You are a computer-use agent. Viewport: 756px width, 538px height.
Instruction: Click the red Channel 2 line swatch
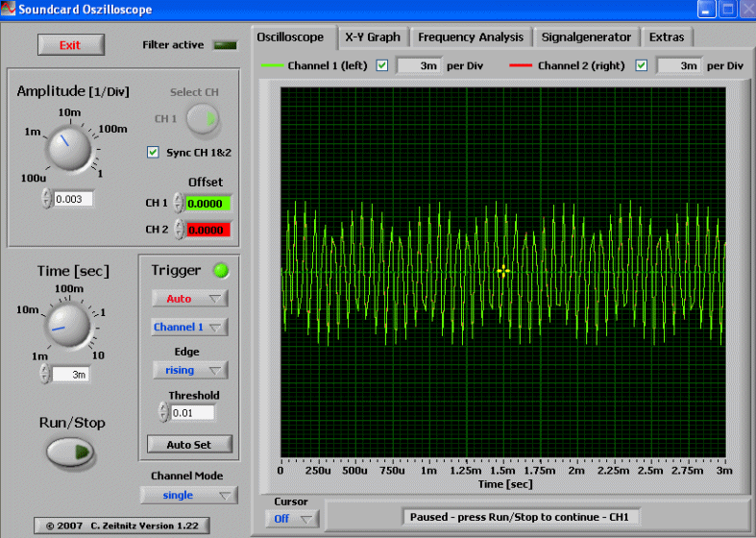click(x=521, y=65)
